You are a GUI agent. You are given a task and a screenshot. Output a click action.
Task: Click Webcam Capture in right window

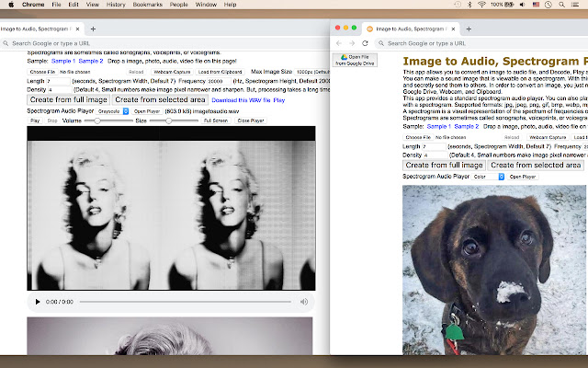(548, 137)
